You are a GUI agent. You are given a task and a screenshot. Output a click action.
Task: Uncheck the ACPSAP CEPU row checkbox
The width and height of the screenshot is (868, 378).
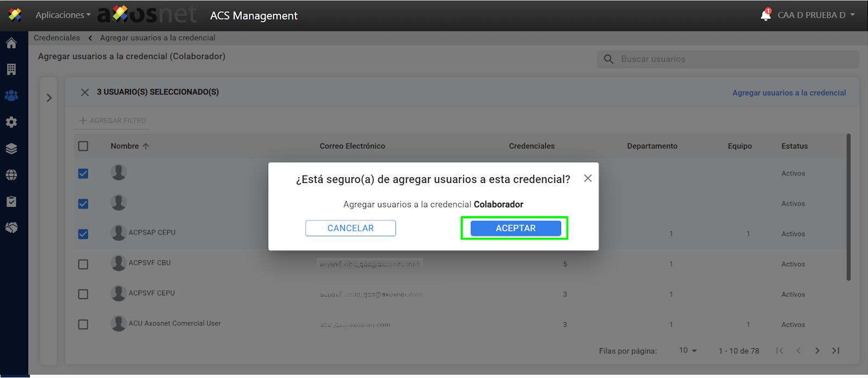pos(83,234)
